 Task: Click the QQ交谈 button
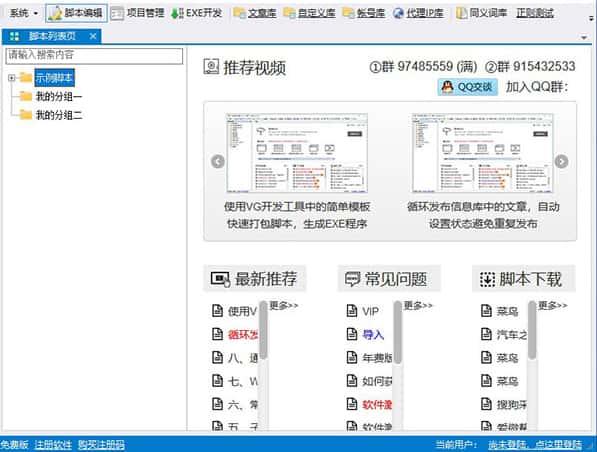pyautogui.click(x=467, y=87)
